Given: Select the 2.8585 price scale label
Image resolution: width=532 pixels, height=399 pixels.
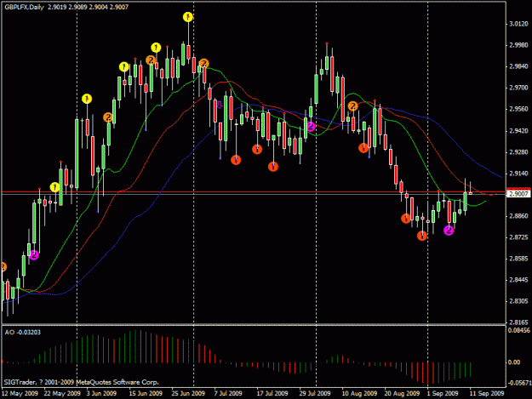Looking at the screenshot, I should coord(518,259).
